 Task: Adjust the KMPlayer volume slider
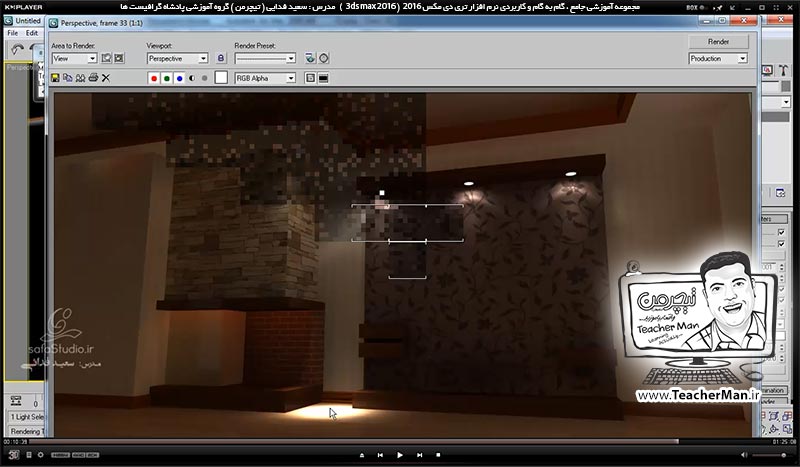[770, 455]
